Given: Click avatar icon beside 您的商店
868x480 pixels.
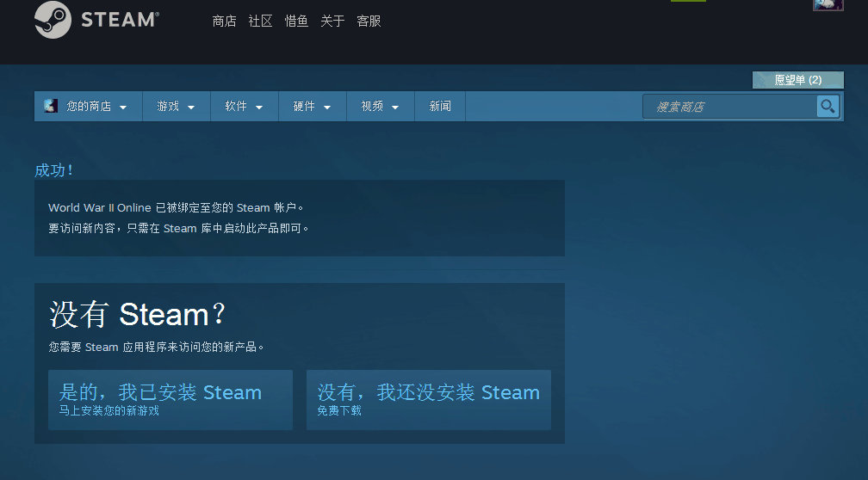Looking at the screenshot, I should [x=51, y=106].
